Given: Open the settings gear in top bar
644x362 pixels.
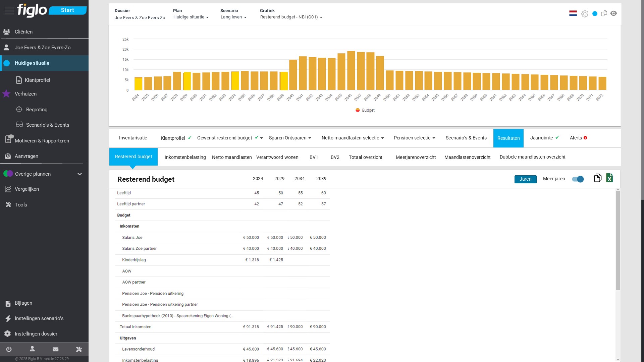Looking at the screenshot, I should point(585,14).
